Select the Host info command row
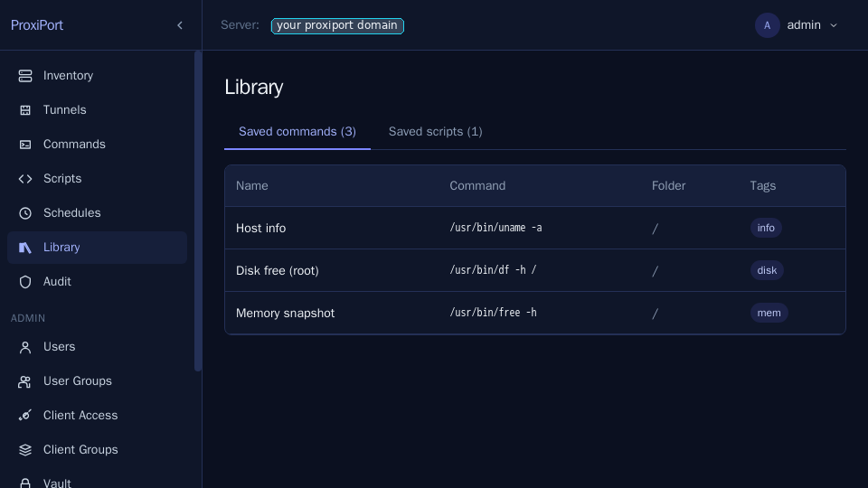This screenshot has height=488, width=868. click(534, 228)
